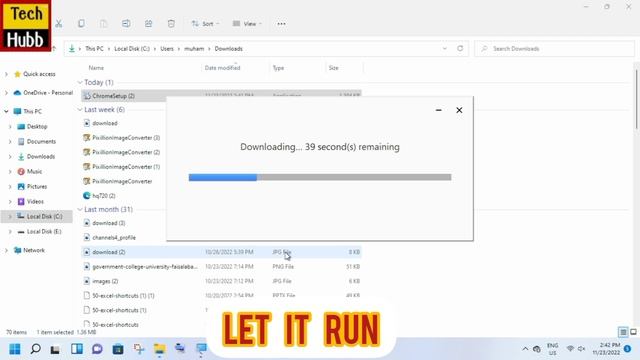Click the Cut scissors icon in toolbar
The image size is (640, 360).
59,24
